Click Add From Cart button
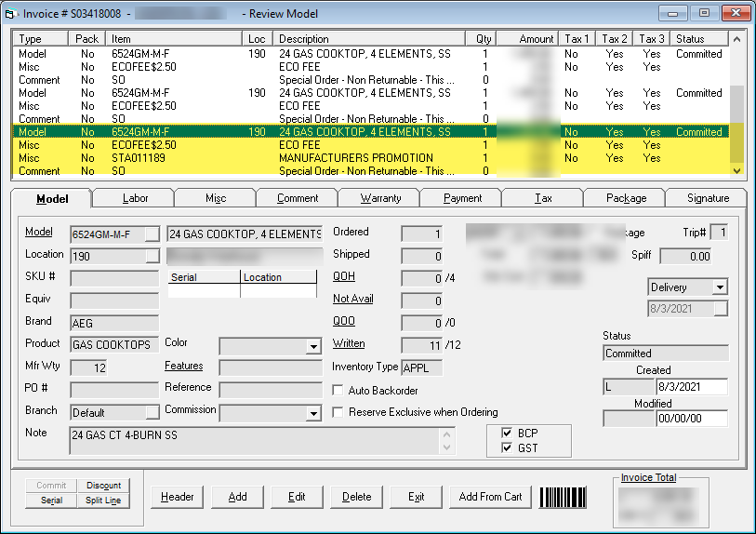Viewport: 756px width, 534px height. click(490, 497)
